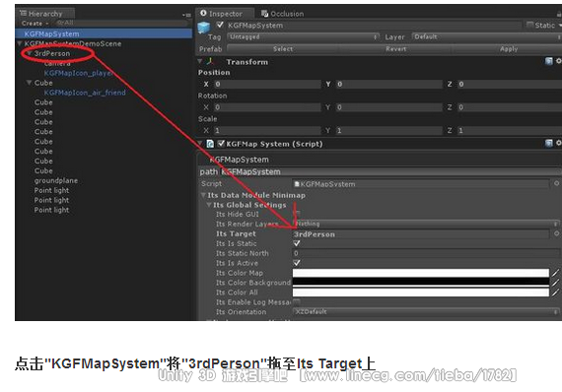This screenshot has height=392, width=562.
Task: Toggle Its Enable Log Messages checkbox
Action: point(297,302)
